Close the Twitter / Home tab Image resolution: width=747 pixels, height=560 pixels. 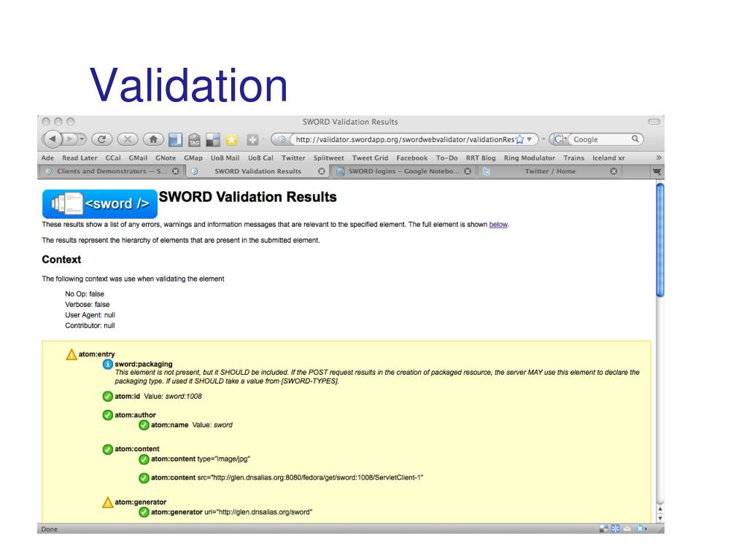(x=614, y=171)
